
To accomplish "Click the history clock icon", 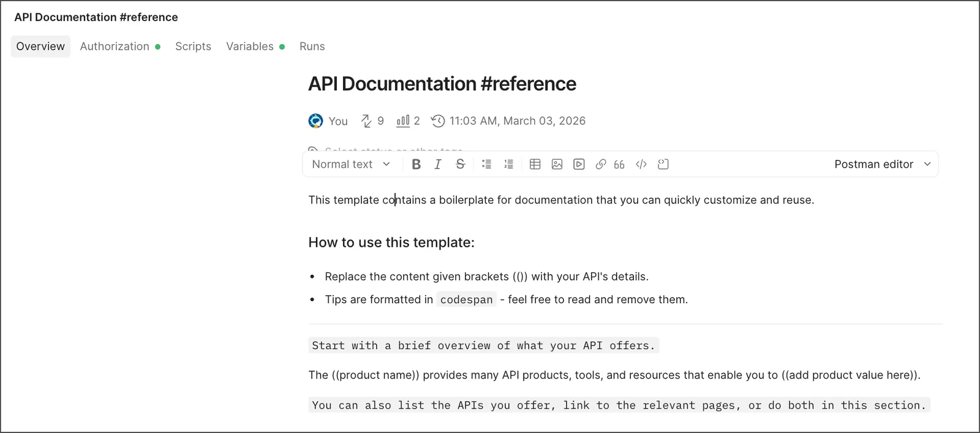I will coord(438,121).
